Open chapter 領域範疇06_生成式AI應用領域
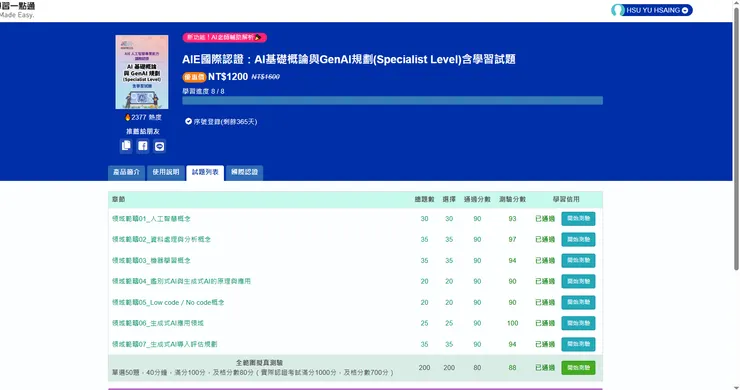 pyautogui.click(x=158, y=323)
